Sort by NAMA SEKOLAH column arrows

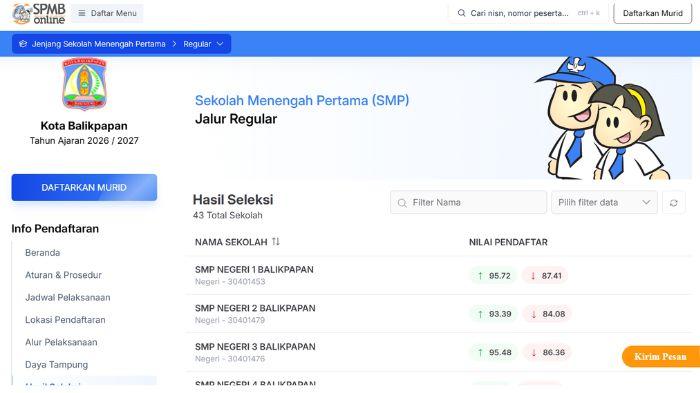[x=276, y=242]
